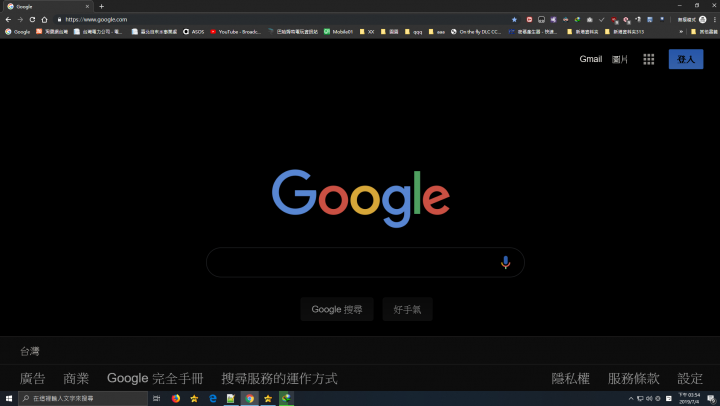This screenshot has height=406, width=720.
Task: Close the Google tab
Action: [87, 6]
